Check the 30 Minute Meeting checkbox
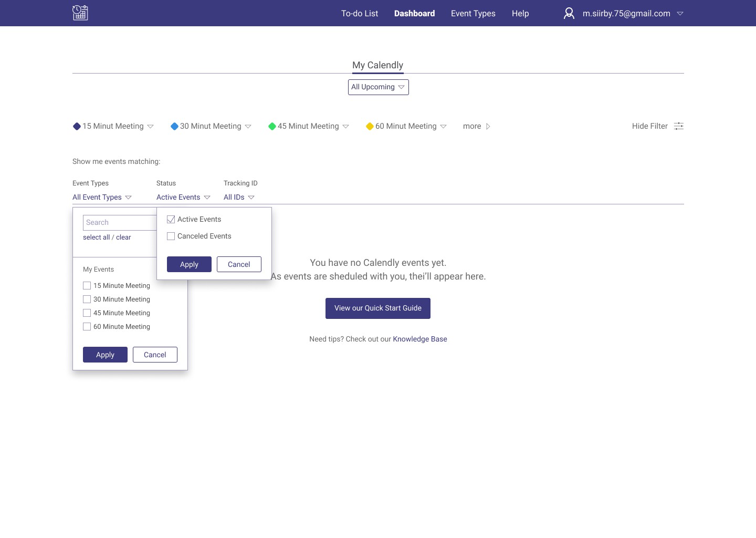The height and width of the screenshot is (538, 756). 87,299
